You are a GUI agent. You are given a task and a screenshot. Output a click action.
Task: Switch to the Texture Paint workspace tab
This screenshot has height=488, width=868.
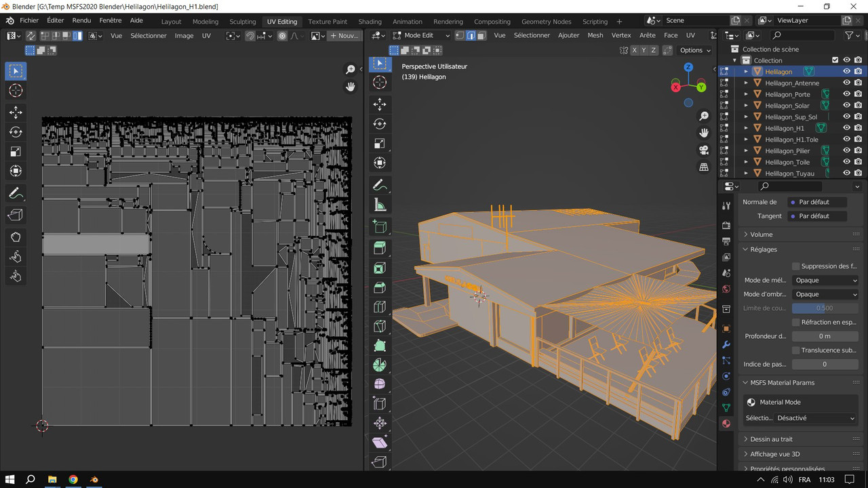pos(328,22)
